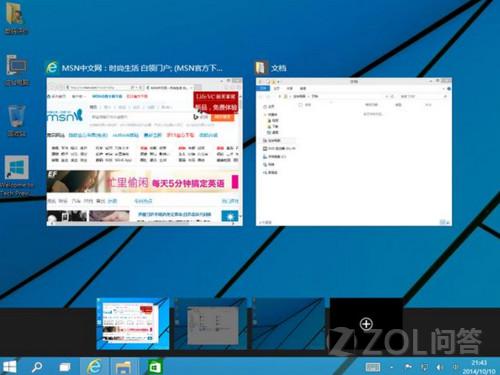Click the folder icon beside the 文档 title
Screen dimensions: 500x375
[x=261, y=68]
